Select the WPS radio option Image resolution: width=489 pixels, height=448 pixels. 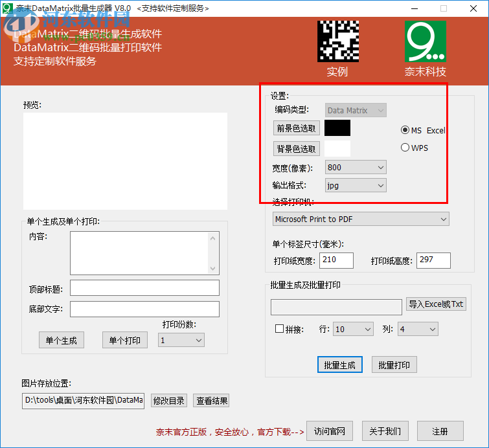tap(405, 148)
